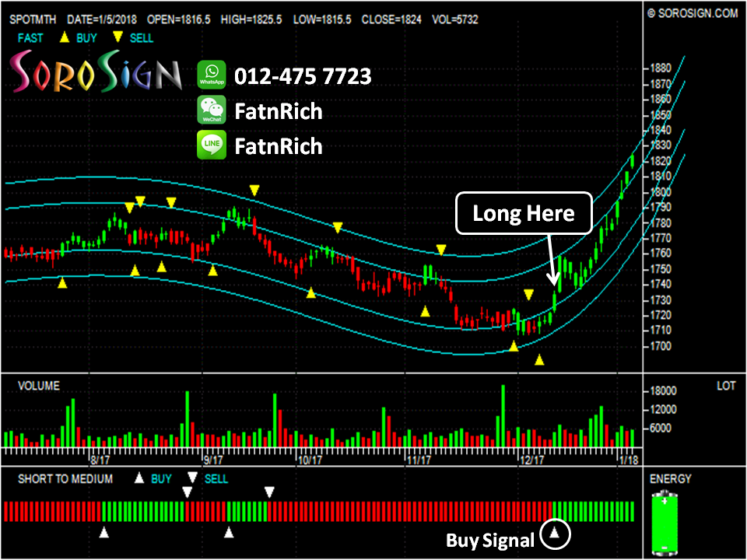
Task: Click the yellow up triangle beside FAST BUY
Action: pyautogui.click(x=65, y=37)
